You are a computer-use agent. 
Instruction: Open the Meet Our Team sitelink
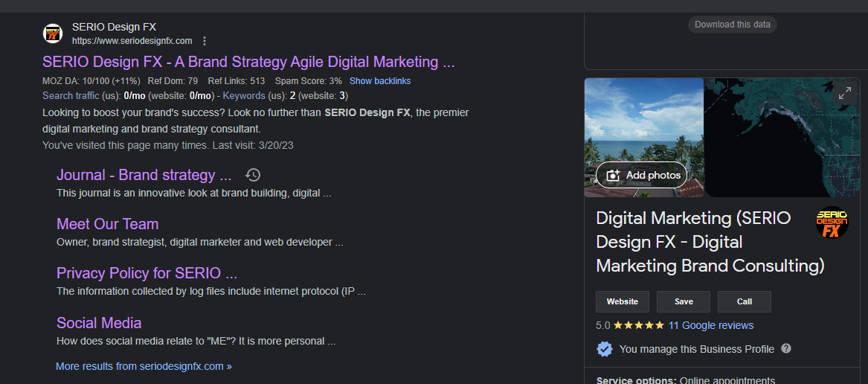coord(107,224)
